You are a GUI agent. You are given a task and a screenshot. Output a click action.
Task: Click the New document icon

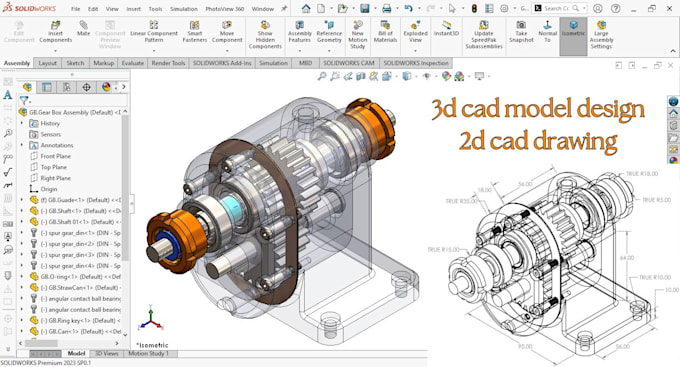tap(321, 8)
